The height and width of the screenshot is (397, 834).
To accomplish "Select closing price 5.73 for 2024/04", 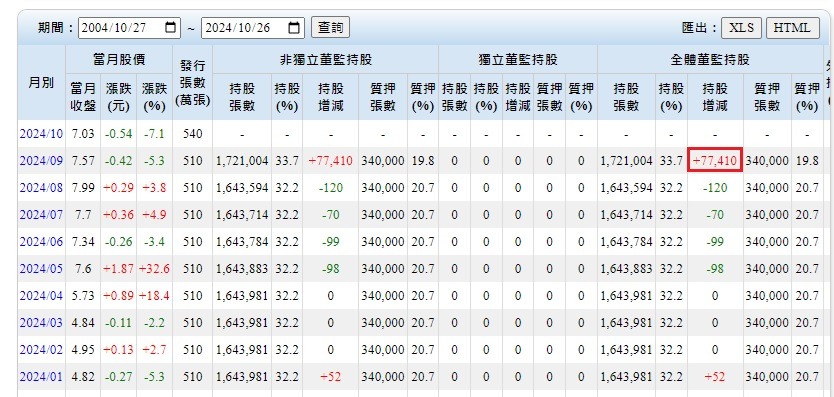I will [84, 296].
